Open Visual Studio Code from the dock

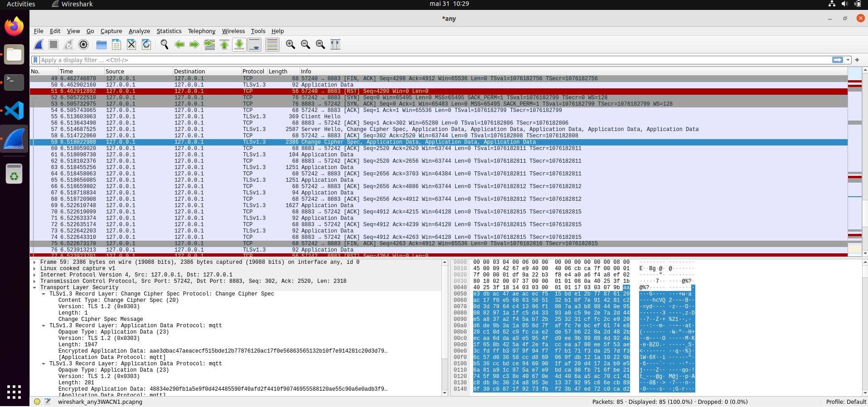tap(14, 111)
